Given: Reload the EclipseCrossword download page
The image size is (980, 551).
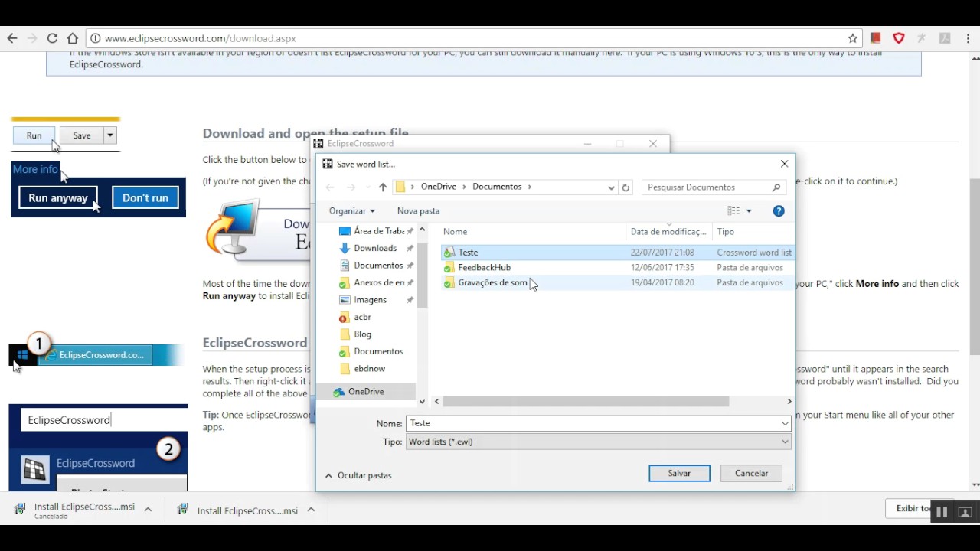Looking at the screenshot, I should point(52,38).
